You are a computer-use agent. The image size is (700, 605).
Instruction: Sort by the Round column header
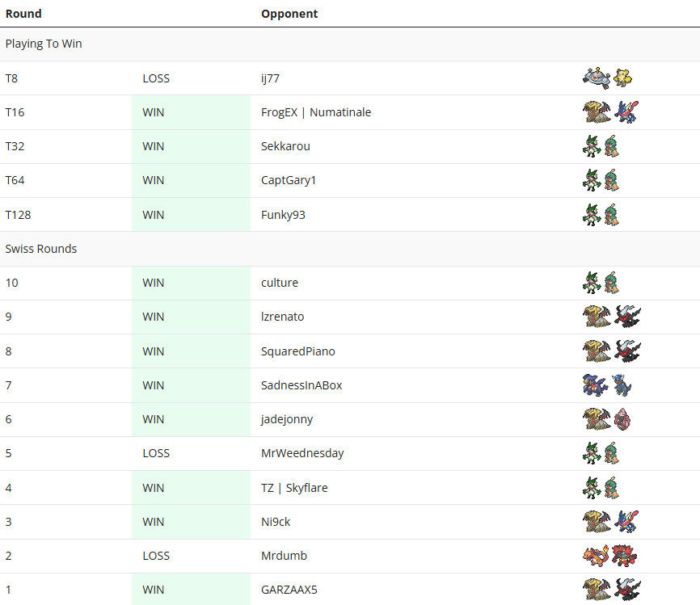pyautogui.click(x=23, y=14)
